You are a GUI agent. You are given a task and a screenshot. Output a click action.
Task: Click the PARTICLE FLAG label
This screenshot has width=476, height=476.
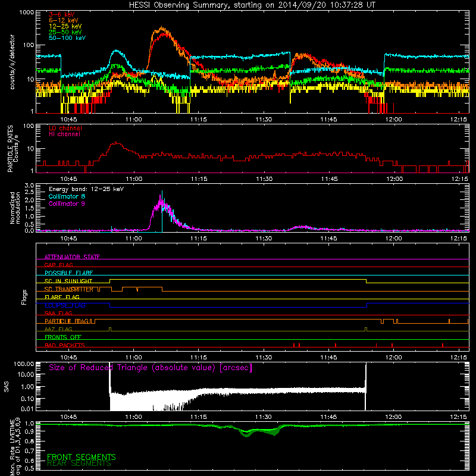coord(67,321)
